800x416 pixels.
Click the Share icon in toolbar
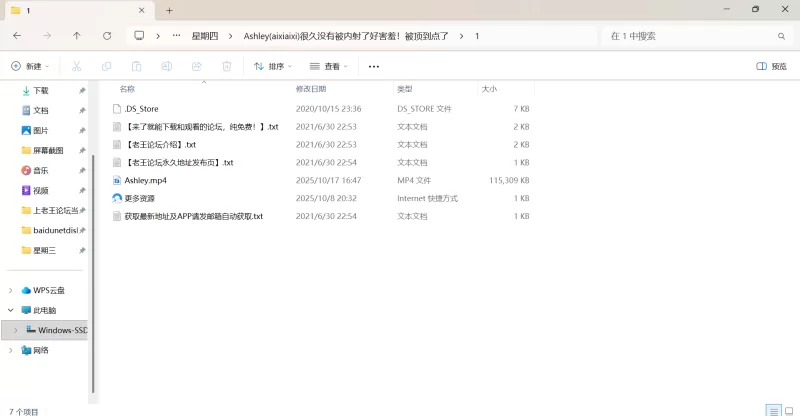[x=196, y=66]
